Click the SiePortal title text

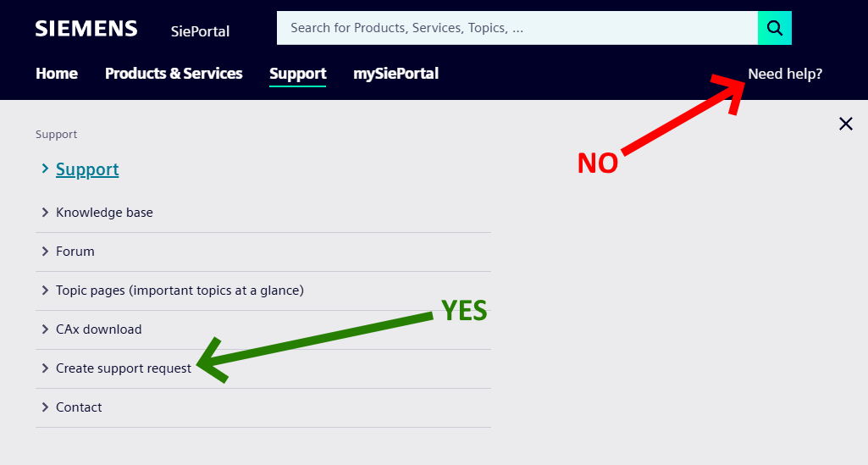point(200,31)
